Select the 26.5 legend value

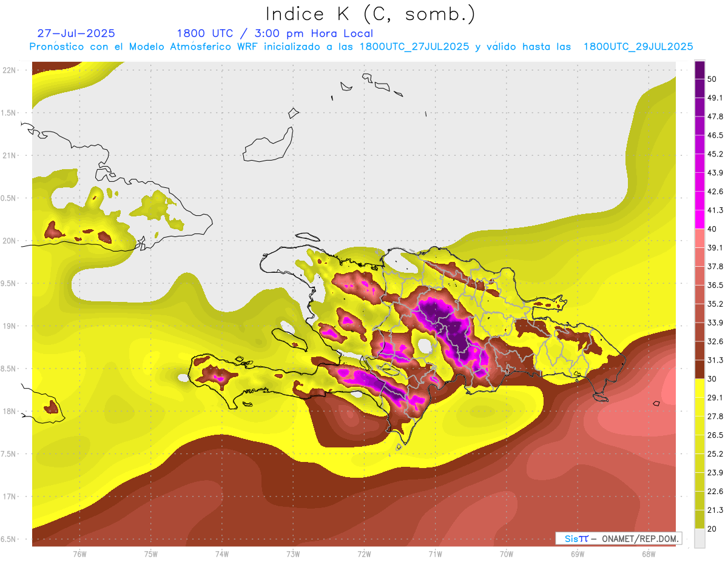point(715,435)
